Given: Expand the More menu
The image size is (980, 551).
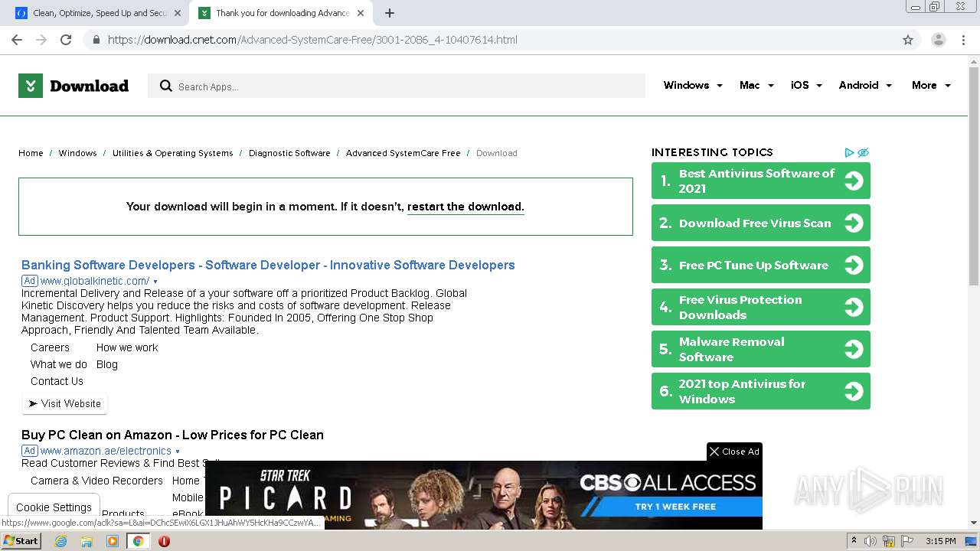Looking at the screenshot, I should [x=931, y=86].
